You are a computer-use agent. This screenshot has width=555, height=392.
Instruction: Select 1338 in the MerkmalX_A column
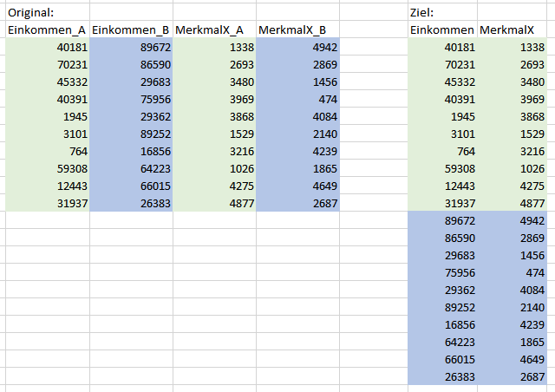click(x=214, y=47)
